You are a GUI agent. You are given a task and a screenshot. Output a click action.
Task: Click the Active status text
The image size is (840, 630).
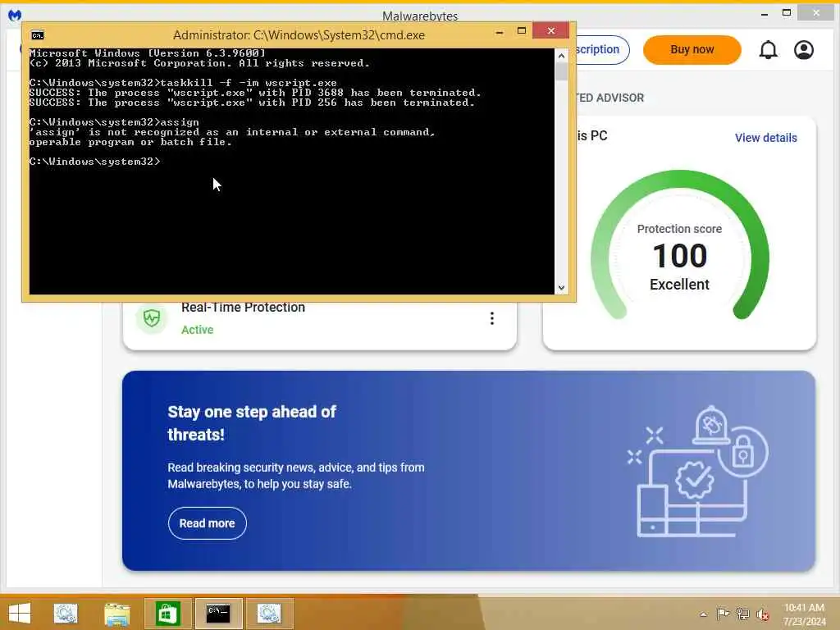197,330
